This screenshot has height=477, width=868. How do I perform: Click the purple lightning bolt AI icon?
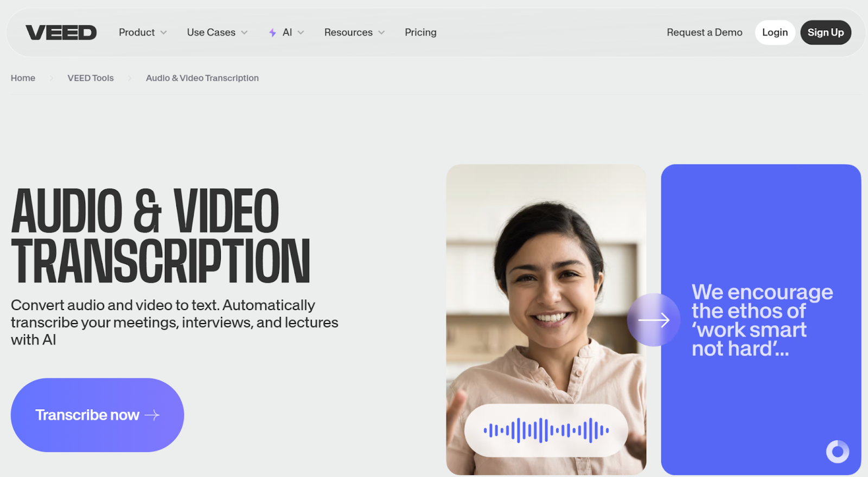272,33
